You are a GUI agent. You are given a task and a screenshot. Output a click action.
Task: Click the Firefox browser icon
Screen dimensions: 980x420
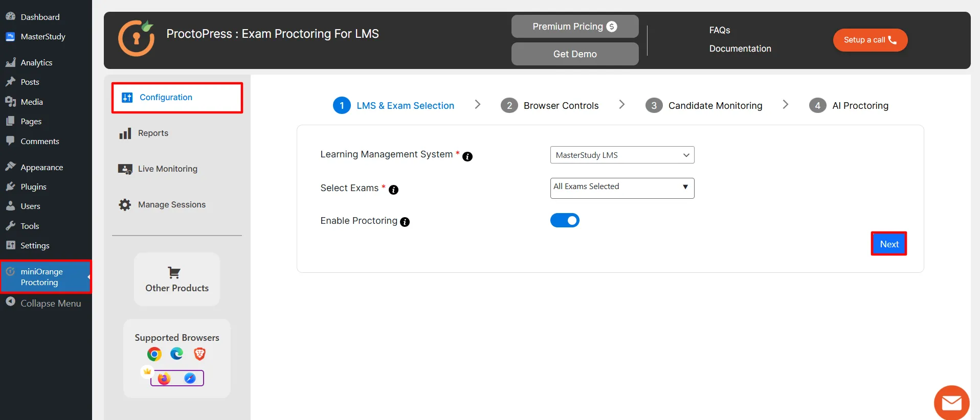164,379
